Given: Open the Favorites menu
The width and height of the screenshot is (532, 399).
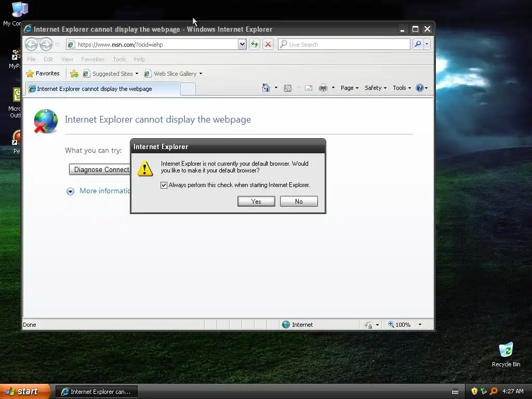Looking at the screenshot, I should [x=92, y=59].
